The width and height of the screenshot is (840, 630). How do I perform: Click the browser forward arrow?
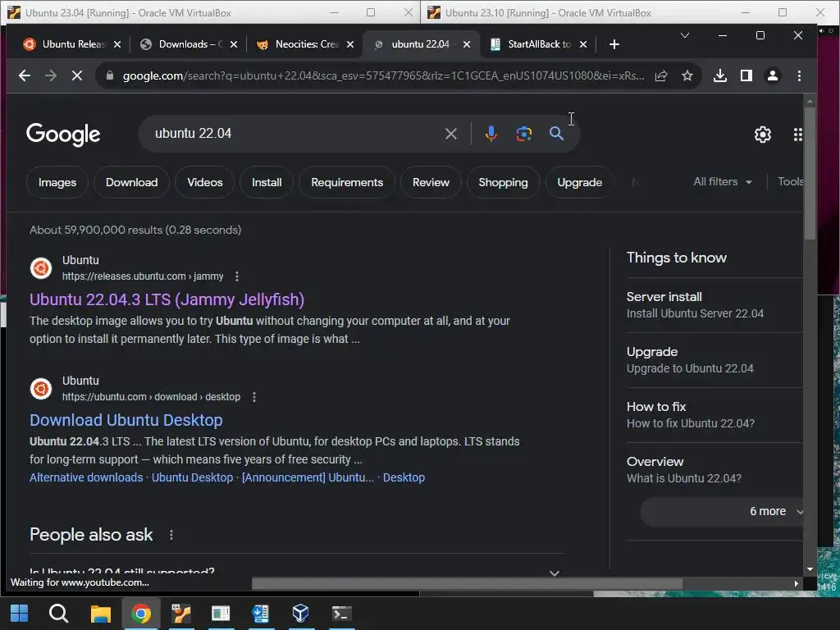pos(50,75)
